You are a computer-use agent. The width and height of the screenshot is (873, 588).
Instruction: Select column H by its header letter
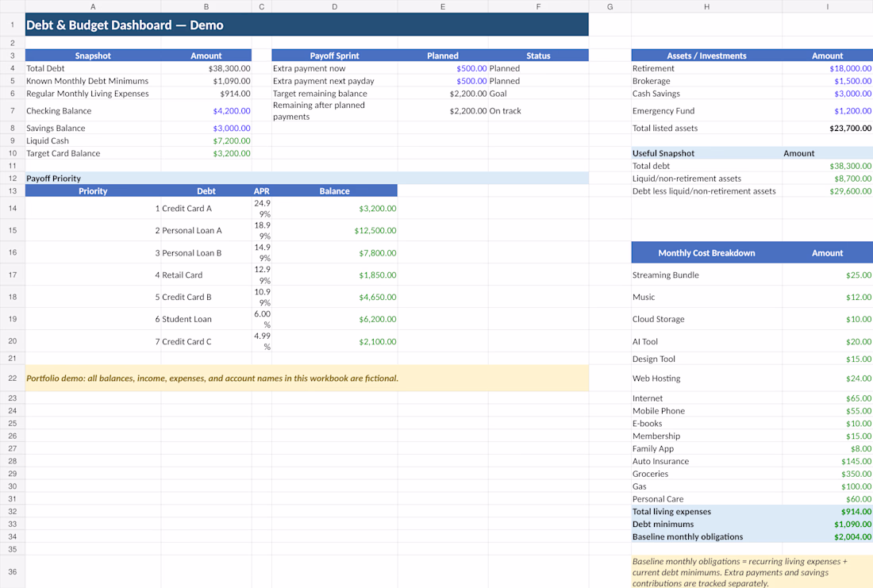[x=706, y=6]
